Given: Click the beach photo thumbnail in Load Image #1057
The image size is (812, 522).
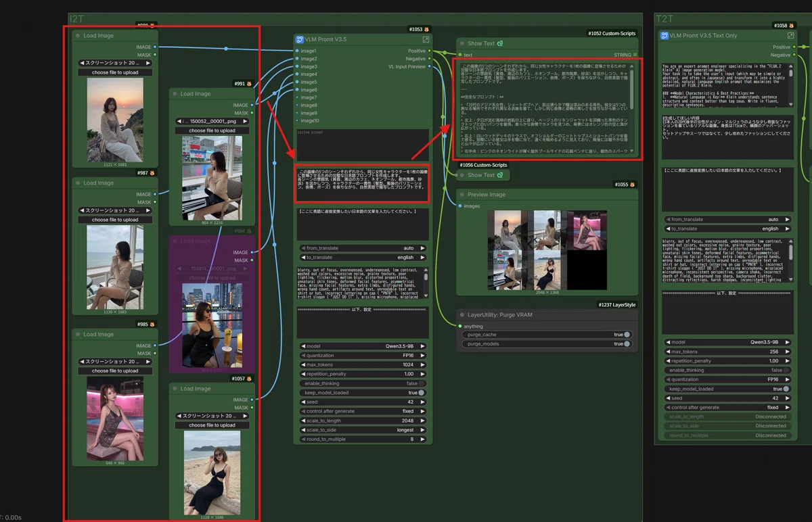Looking at the screenshot, I should coord(212,473).
